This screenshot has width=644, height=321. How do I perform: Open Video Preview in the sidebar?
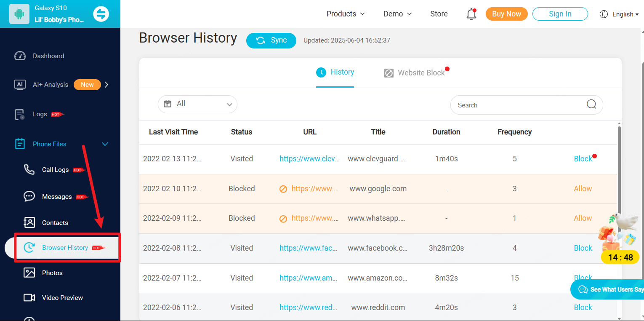[x=62, y=298]
